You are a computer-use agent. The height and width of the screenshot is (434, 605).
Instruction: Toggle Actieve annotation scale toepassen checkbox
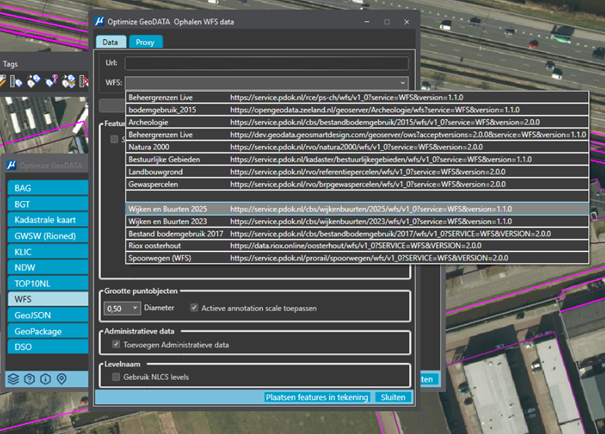click(194, 308)
